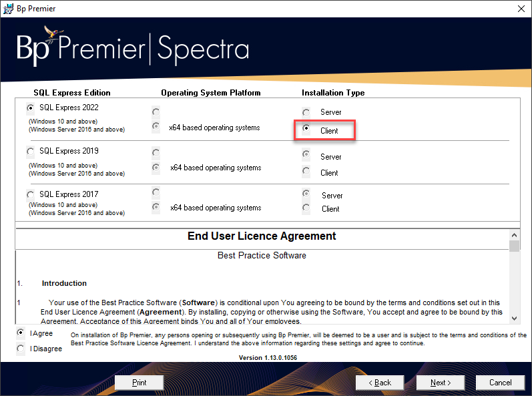532x396 pixels.
Task: Proceed with the Next button
Action: pos(441,383)
